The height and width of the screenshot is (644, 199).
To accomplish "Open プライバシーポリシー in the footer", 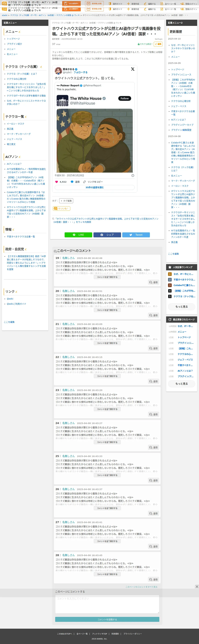I will coord(133,634).
